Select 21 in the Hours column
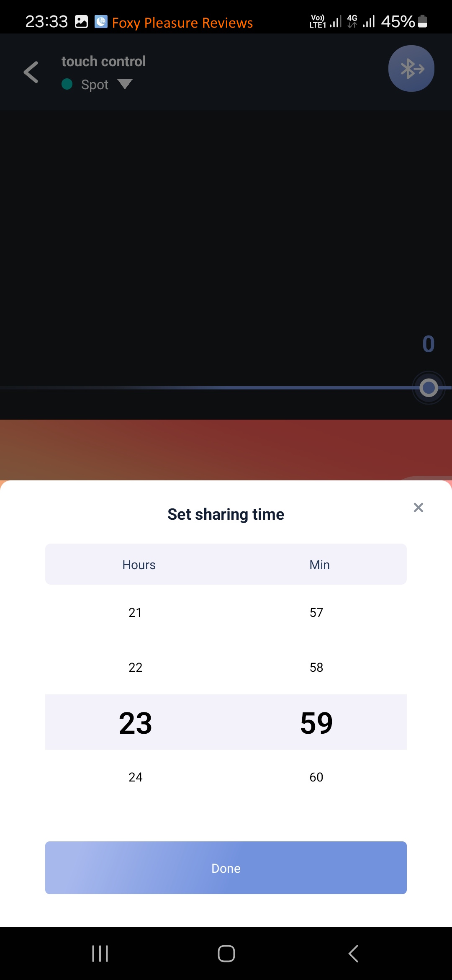Viewport: 452px width, 980px height. [x=135, y=613]
